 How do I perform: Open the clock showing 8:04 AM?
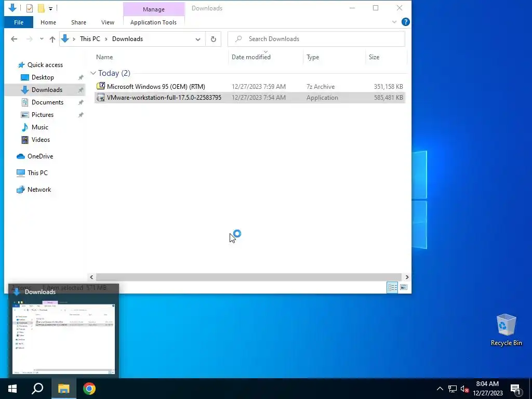click(x=487, y=389)
